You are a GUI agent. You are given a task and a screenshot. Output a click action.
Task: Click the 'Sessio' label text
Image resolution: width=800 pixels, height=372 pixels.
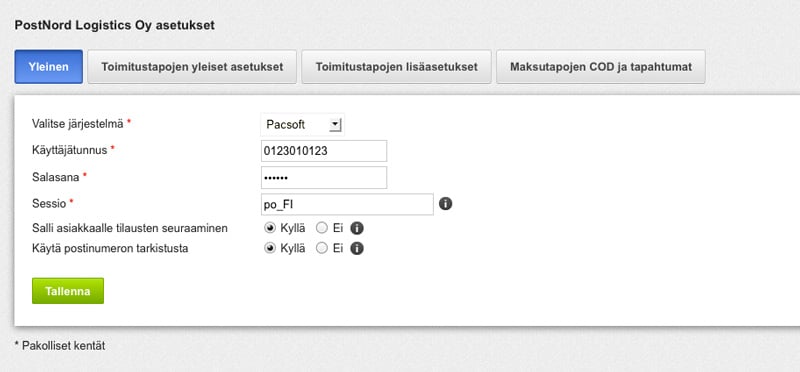pos(49,204)
